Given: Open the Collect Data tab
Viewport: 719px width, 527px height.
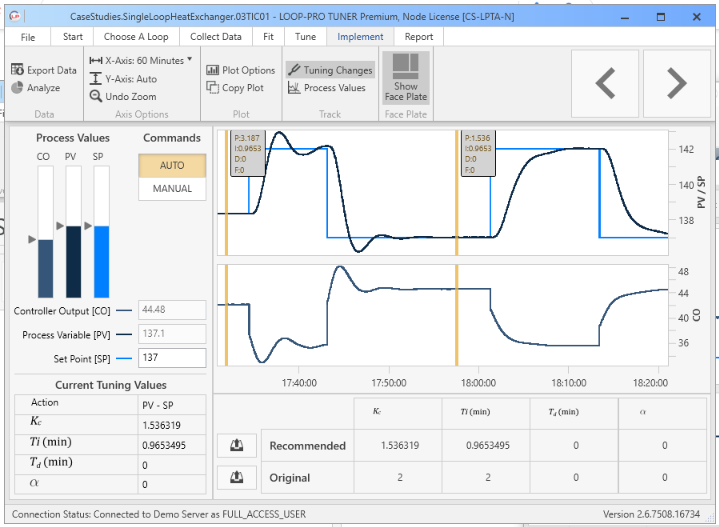Looking at the screenshot, I should (x=216, y=37).
